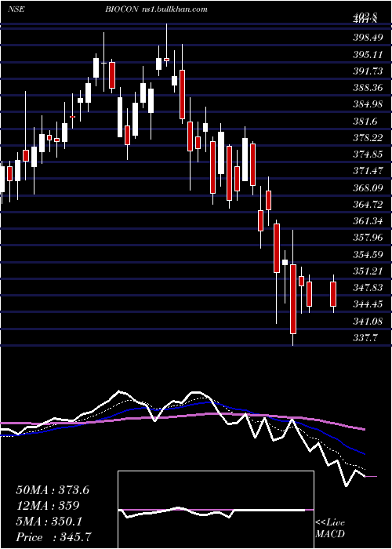Click the 5MA : 350.1 readout

coord(49,522)
